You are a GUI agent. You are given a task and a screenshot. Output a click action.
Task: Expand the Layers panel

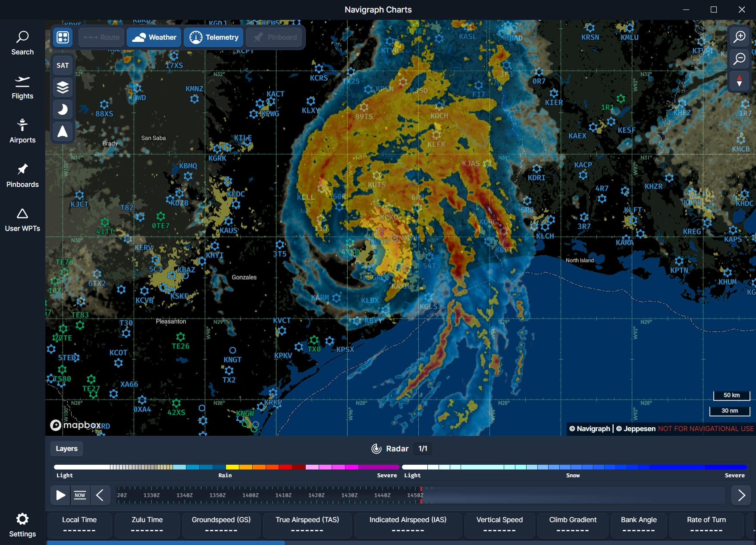click(x=66, y=449)
